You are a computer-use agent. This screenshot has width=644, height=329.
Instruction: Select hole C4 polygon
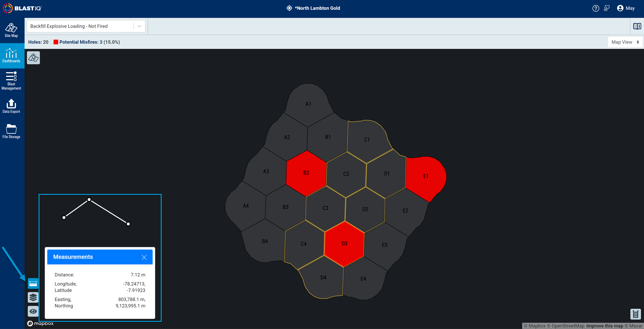pyautogui.click(x=303, y=244)
